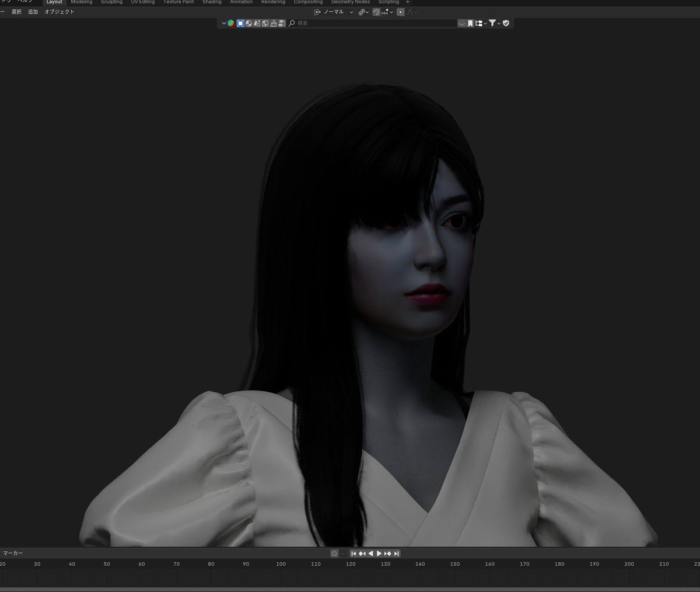The image size is (700, 592).
Task: Jump to the timeline end frame
Action: [397, 553]
